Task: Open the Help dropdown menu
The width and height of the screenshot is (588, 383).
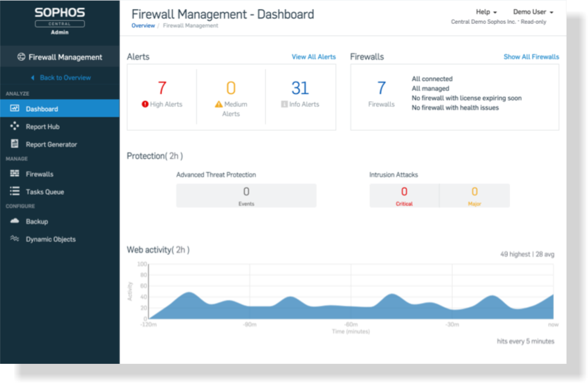Action: [x=486, y=12]
